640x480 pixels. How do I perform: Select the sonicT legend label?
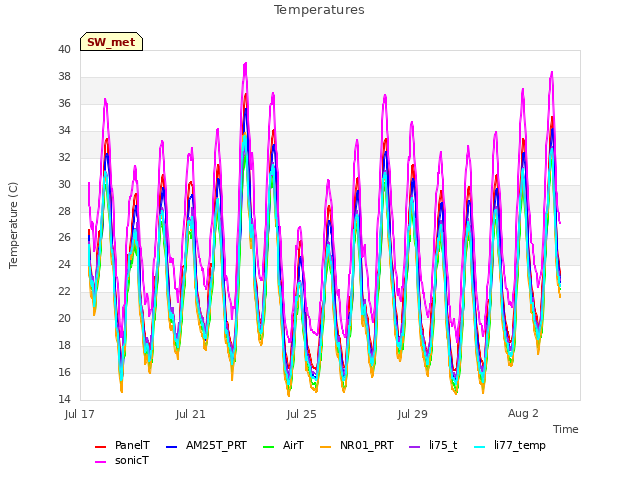(132, 460)
